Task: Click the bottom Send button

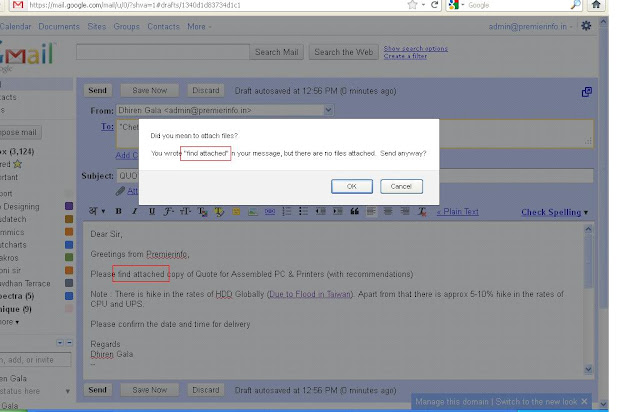Action: 98,390
